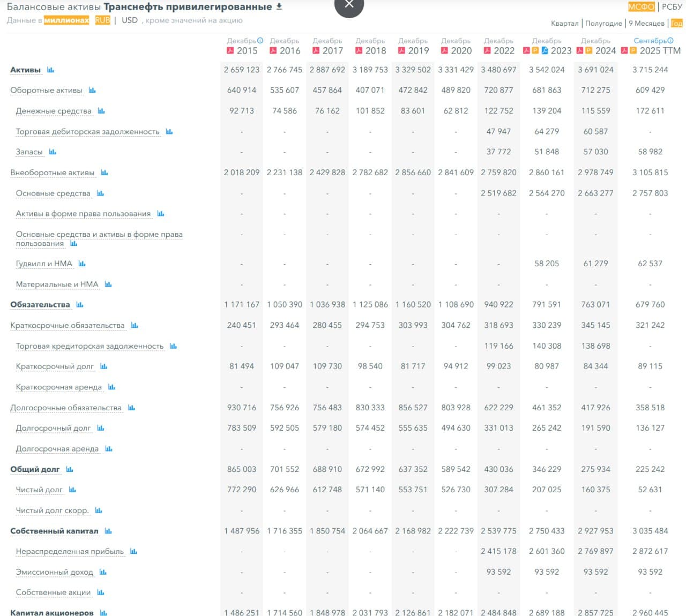Open chart icon next to Активы

[x=50, y=70]
